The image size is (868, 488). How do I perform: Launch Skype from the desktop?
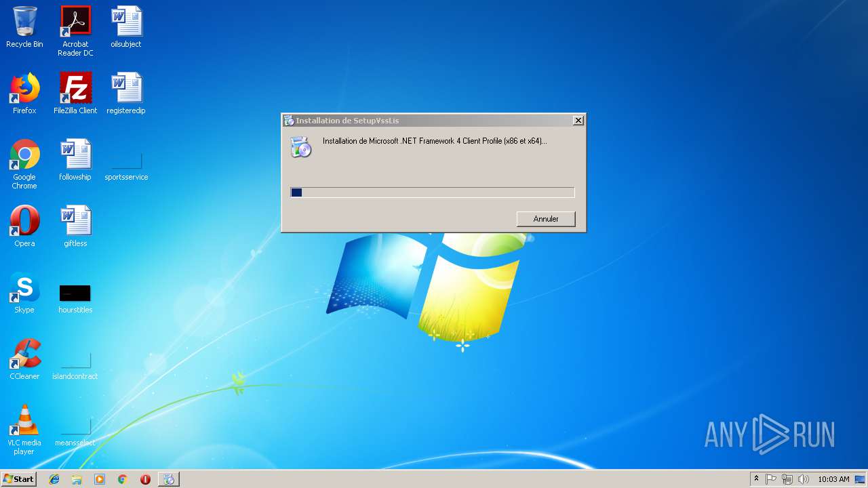click(x=24, y=293)
